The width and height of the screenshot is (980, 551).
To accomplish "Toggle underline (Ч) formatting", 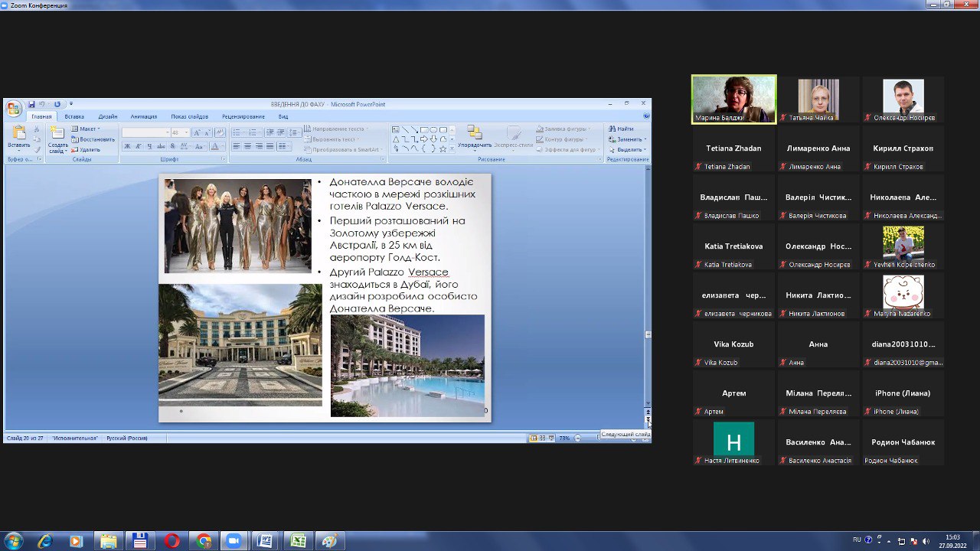I will [149, 146].
